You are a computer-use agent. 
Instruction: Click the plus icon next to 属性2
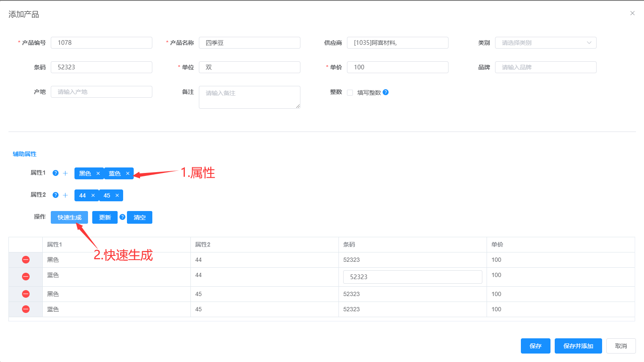point(65,195)
